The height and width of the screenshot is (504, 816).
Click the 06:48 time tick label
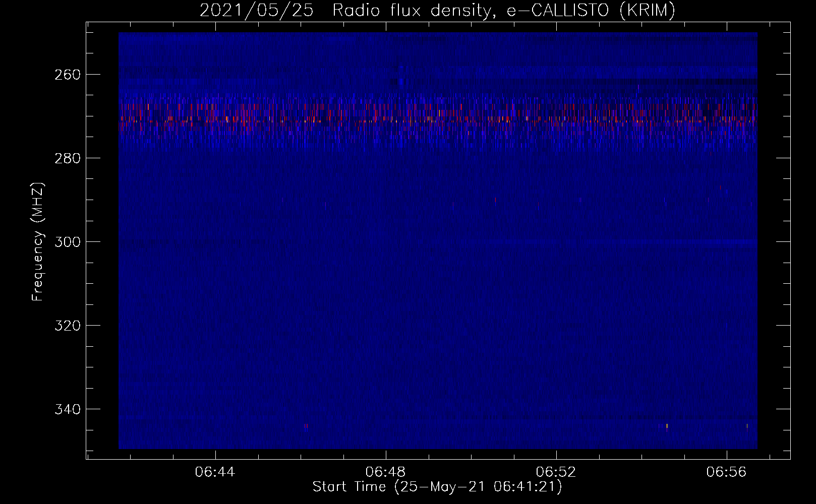[386, 472]
